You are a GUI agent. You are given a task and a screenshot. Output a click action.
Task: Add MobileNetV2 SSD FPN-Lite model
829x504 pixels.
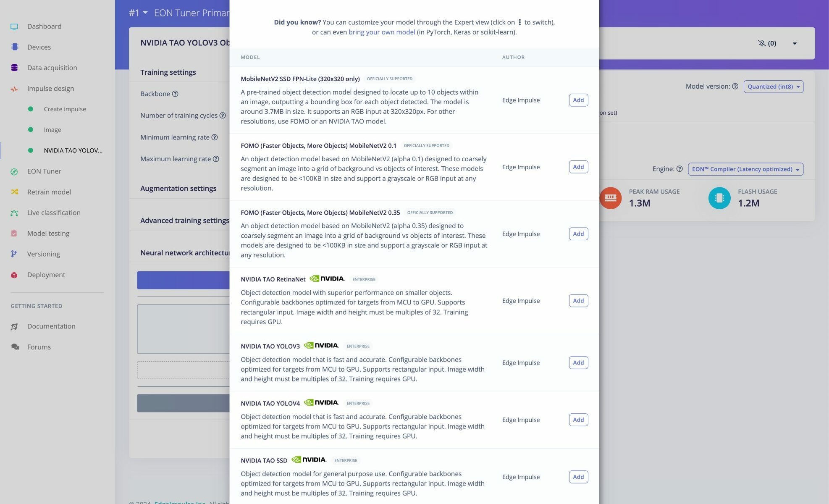click(578, 100)
